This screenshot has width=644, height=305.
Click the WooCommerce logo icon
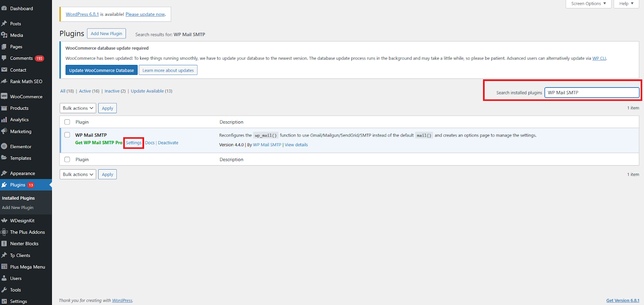pyautogui.click(x=4, y=97)
